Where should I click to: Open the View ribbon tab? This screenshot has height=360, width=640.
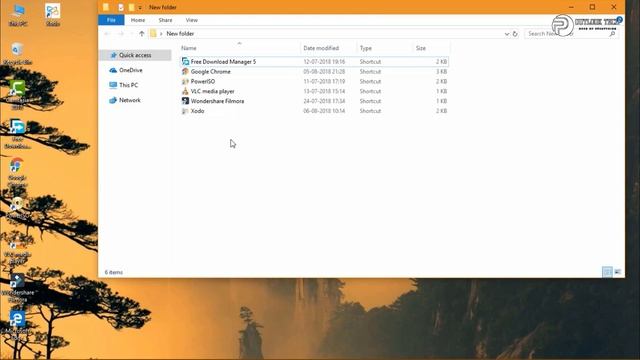pos(191,20)
